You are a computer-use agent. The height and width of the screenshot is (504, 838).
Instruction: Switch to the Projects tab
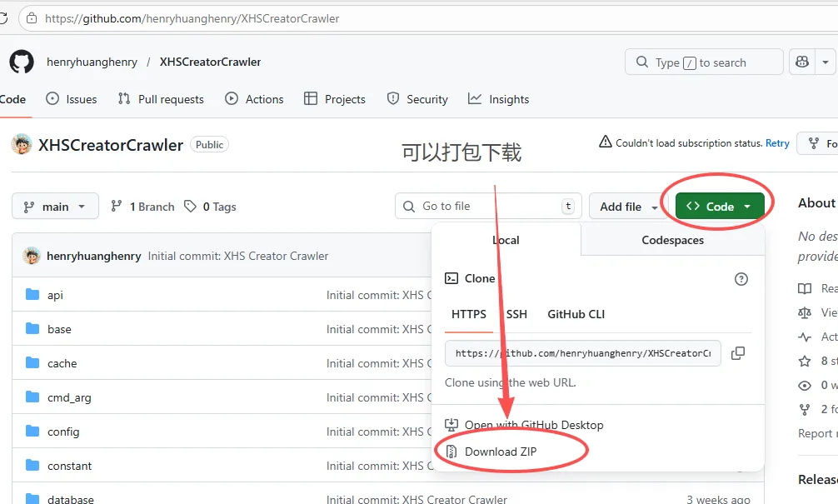335,99
